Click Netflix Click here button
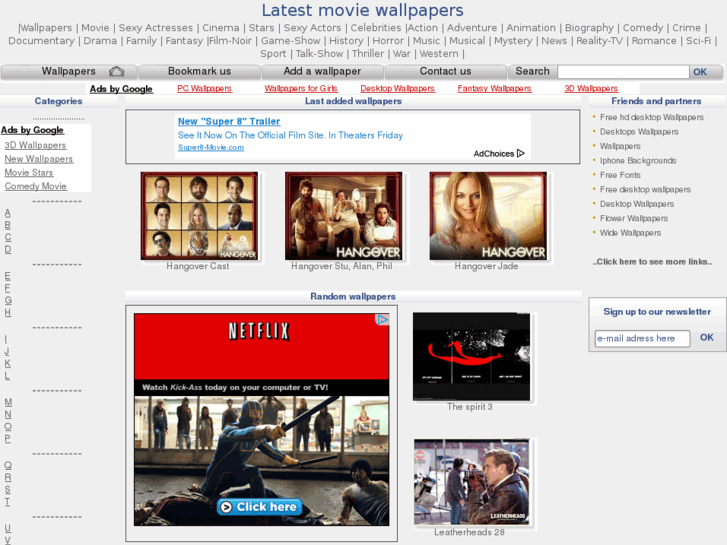Viewport: 727px width, 545px height. [x=259, y=507]
